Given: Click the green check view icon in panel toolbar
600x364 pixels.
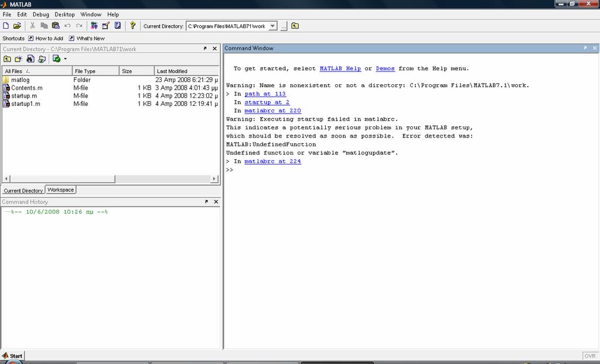Looking at the screenshot, I should point(57,59).
